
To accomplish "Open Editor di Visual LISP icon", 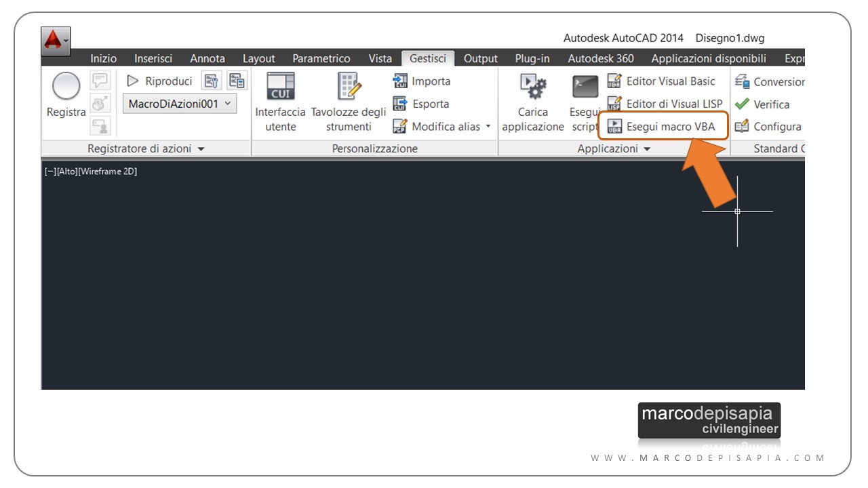I will click(x=614, y=104).
